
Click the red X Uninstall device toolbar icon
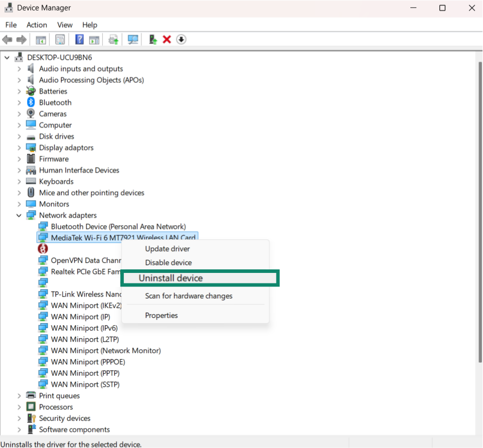(x=167, y=39)
